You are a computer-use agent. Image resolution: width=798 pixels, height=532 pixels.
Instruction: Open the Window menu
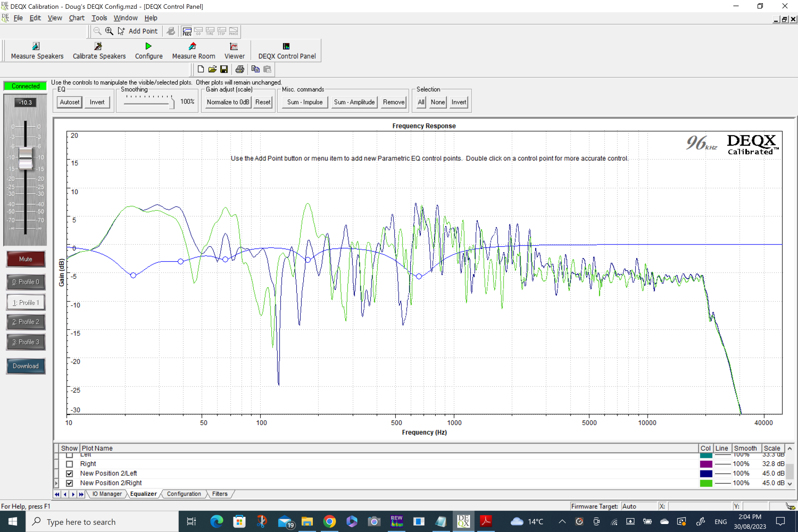(x=125, y=18)
